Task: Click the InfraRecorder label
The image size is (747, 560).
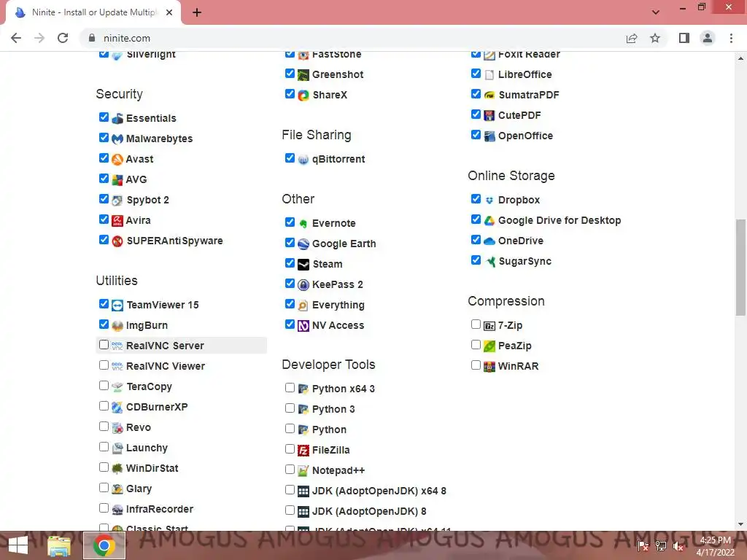Action: coord(160,510)
